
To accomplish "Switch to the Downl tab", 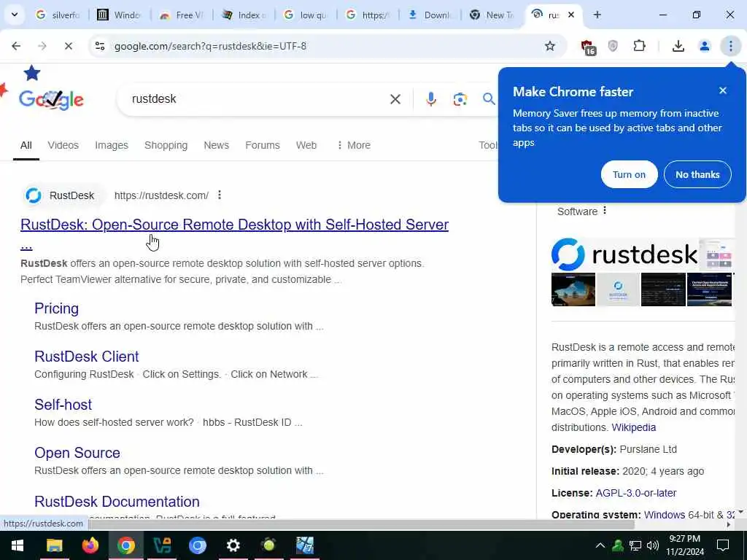I will 430,15.
